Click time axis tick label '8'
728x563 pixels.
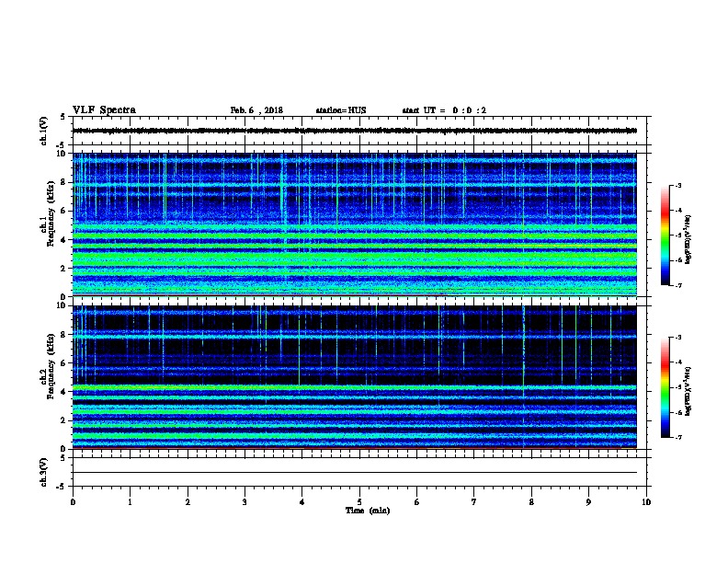[x=531, y=502]
